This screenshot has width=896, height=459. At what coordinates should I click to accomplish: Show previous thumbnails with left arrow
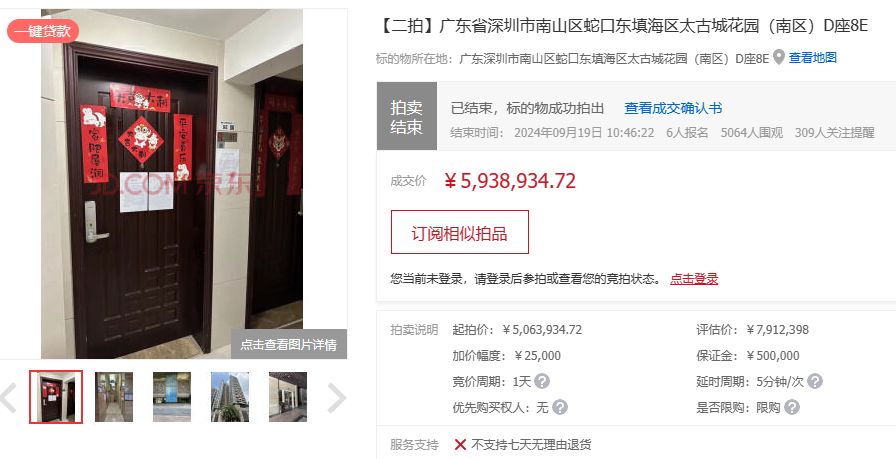pos(7,397)
